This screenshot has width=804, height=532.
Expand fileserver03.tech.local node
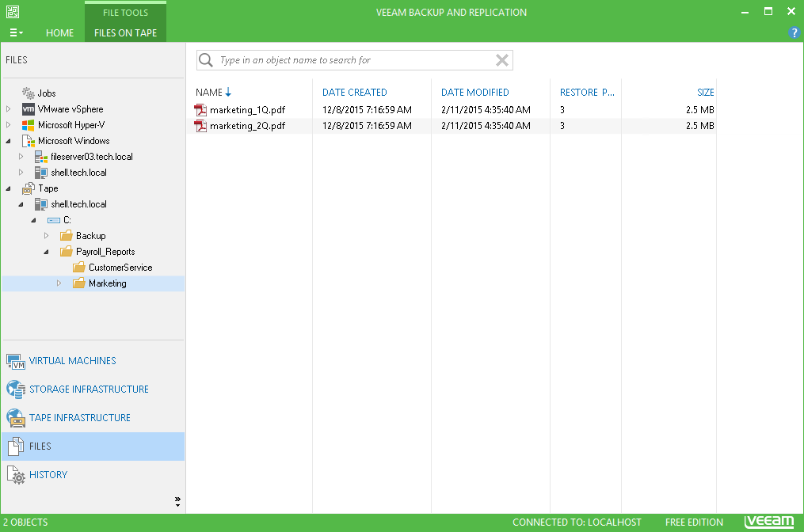(x=21, y=157)
